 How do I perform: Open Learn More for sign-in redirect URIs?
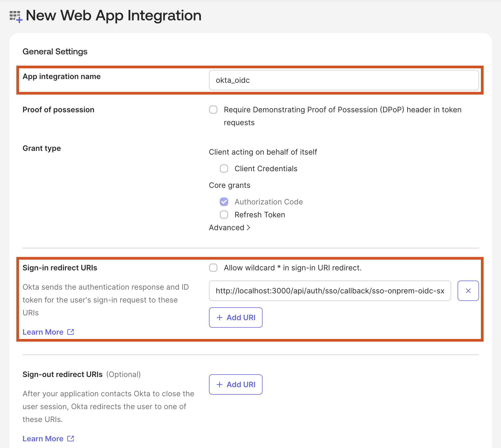(43, 332)
